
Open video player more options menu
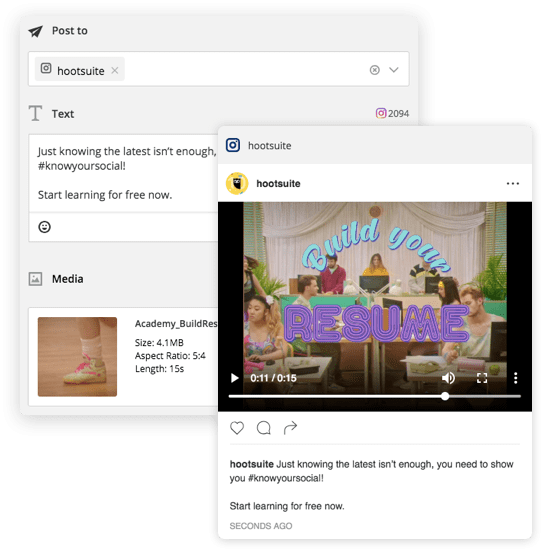[515, 378]
